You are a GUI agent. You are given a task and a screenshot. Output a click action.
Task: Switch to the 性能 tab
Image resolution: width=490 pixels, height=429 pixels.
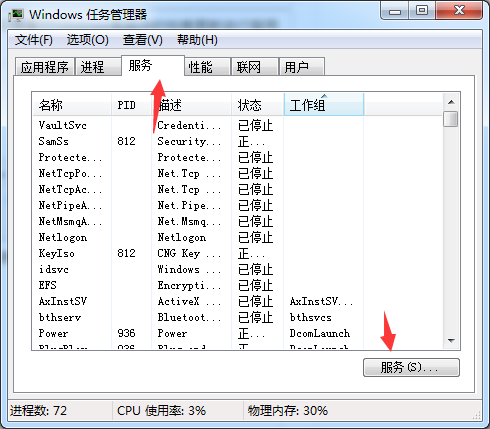207,67
